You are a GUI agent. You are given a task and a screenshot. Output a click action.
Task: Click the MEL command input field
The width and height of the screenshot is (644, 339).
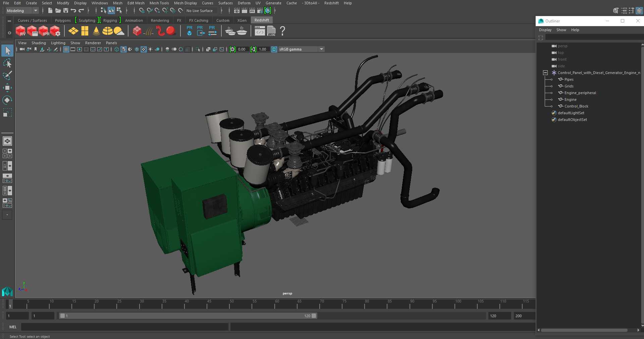click(125, 327)
